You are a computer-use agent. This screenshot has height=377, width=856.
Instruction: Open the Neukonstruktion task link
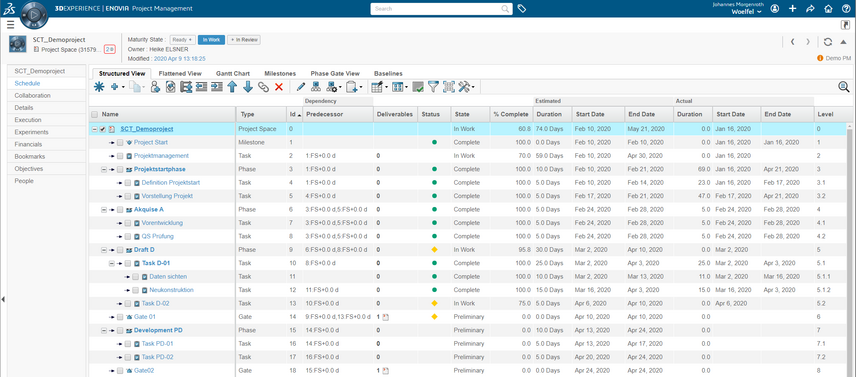click(171, 290)
